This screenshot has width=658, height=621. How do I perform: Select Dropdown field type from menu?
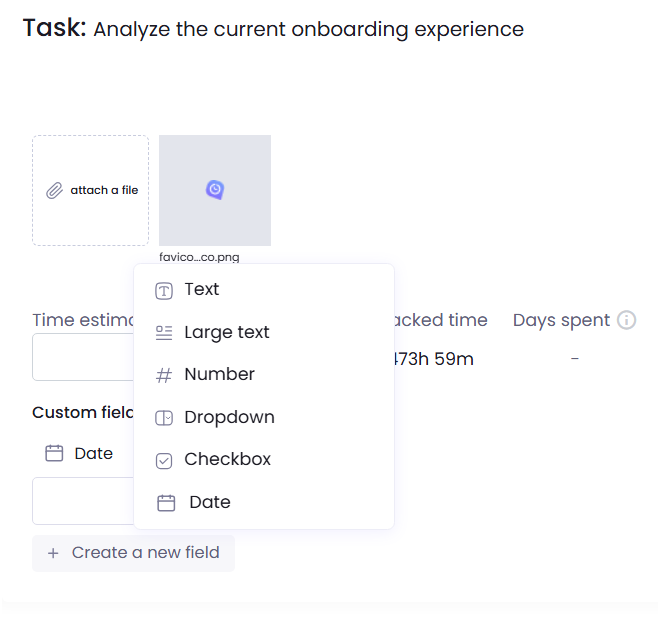(229, 417)
